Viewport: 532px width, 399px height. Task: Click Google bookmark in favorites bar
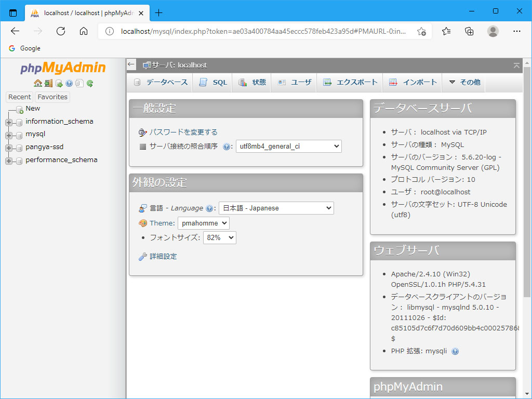tap(24, 48)
